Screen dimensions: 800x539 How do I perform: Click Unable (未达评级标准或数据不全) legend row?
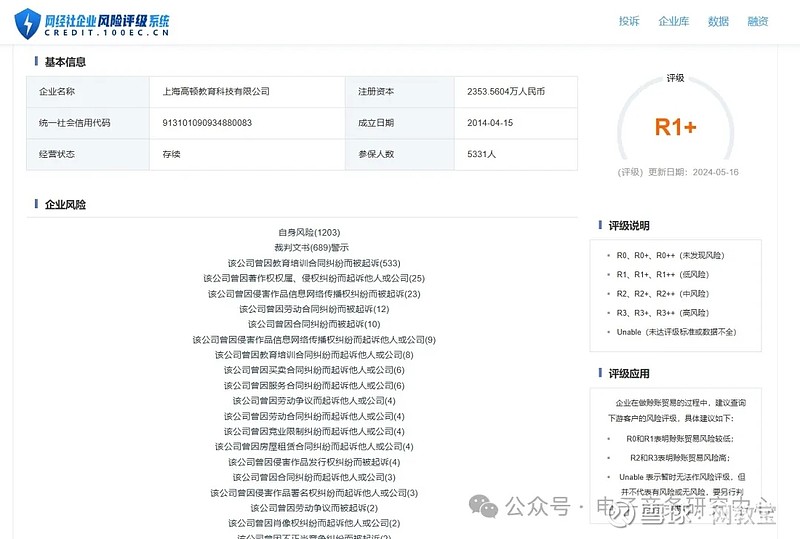pos(677,332)
